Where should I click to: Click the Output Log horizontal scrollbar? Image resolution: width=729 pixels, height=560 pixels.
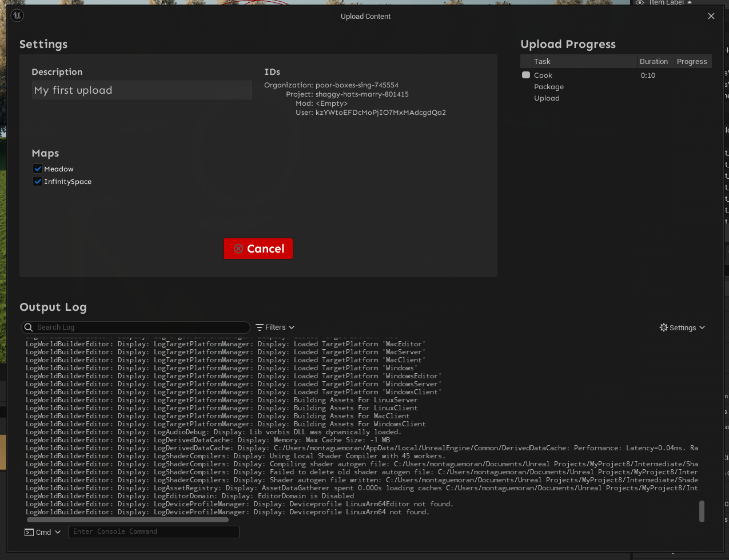(x=128, y=520)
